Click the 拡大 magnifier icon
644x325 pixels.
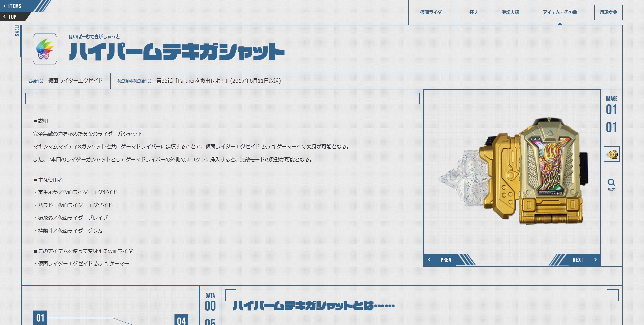(612, 185)
